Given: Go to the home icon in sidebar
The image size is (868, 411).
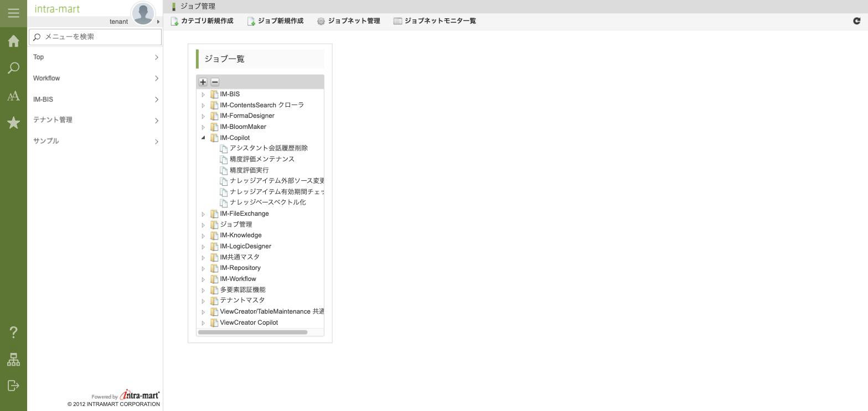Looking at the screenshot, I should click(x=13, y=41).
